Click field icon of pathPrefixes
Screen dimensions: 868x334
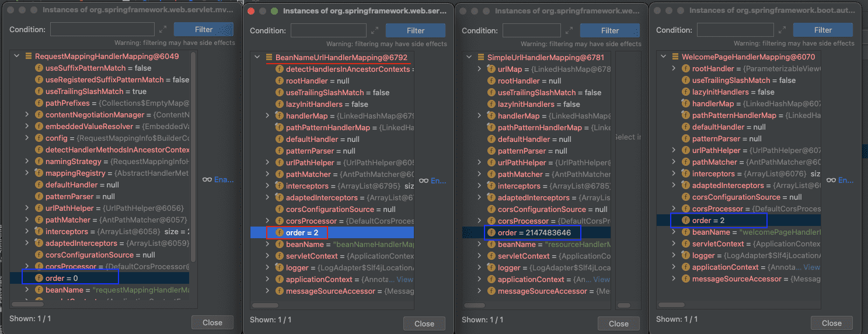coord(39,103)
